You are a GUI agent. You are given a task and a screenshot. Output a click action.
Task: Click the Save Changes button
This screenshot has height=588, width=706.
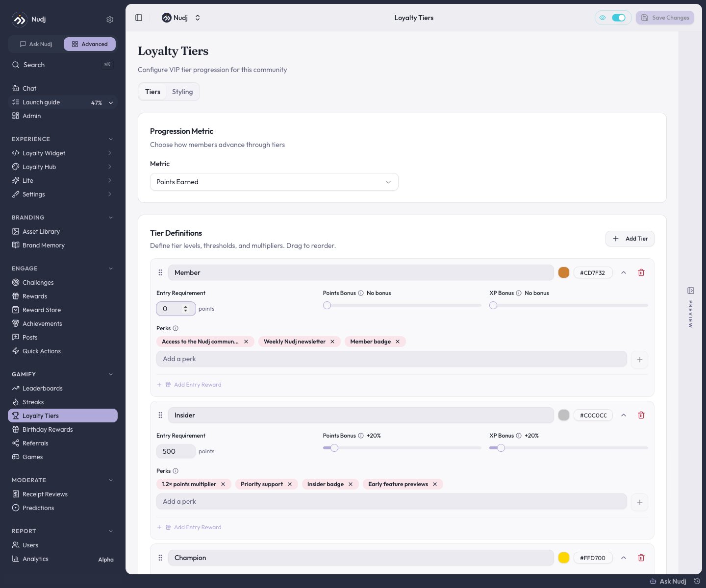(665, 18)
